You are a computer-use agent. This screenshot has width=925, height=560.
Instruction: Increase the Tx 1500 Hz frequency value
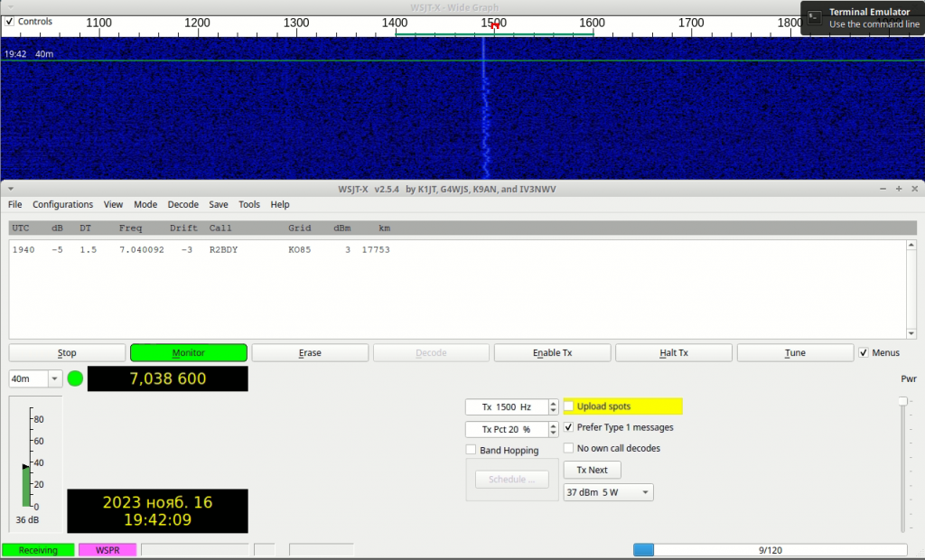pos(554,403)
